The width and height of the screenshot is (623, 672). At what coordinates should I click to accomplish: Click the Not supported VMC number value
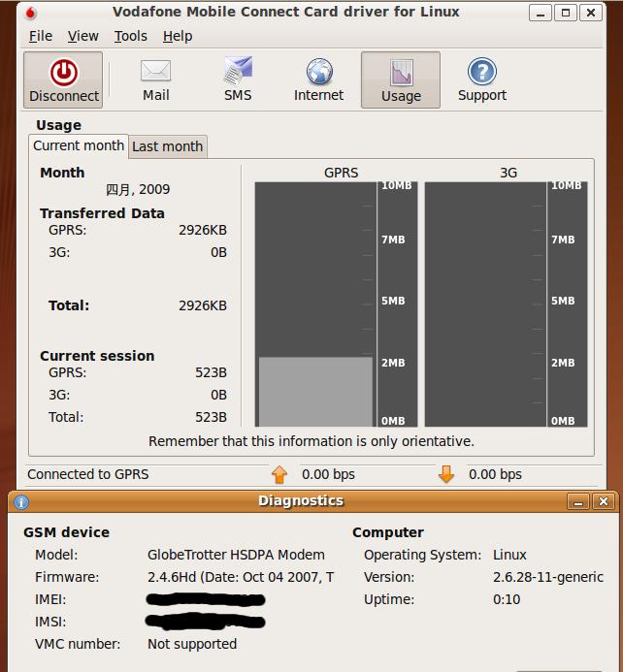192,644
